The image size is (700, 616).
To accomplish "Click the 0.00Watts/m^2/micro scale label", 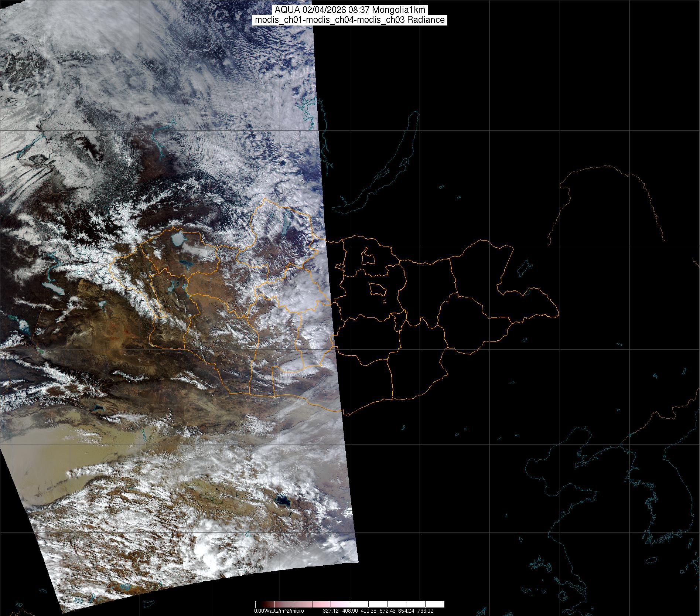I will [x=279, y=611].
